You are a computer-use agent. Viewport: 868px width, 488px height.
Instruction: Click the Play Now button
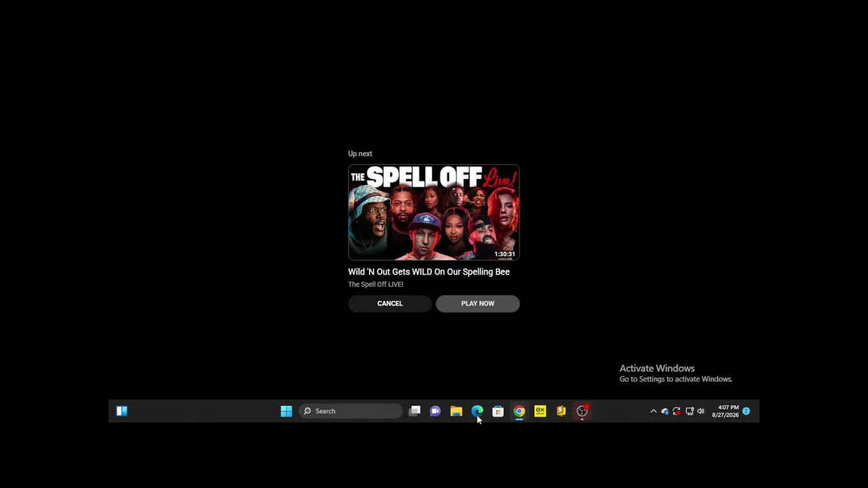477,304
